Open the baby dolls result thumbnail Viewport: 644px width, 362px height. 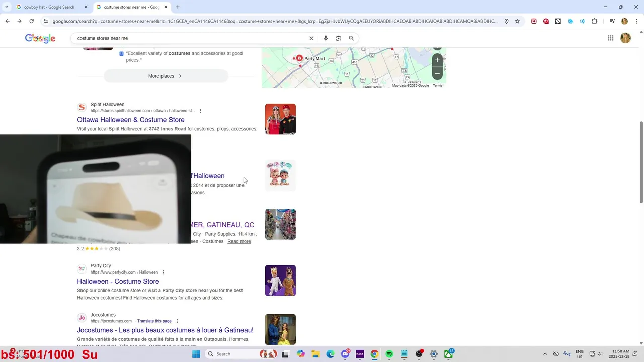pos(280,175)
